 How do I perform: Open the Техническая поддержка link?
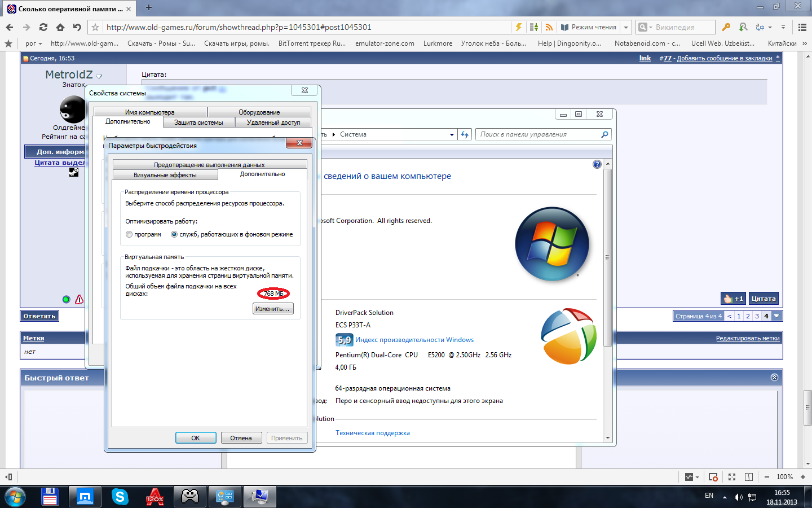tap(372, 433)
